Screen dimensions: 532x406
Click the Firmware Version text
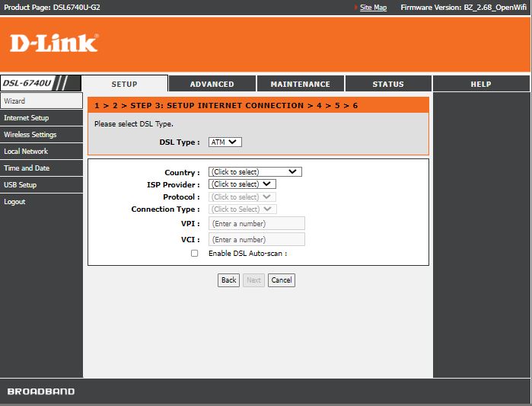click(464, 7)
